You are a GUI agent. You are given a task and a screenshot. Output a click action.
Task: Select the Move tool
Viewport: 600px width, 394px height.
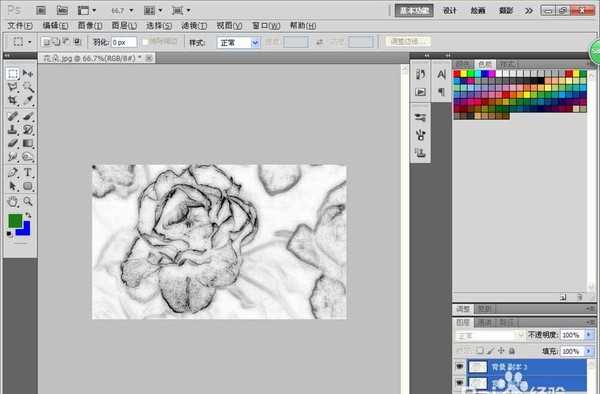pyautogui.click(x=28, y=73)
